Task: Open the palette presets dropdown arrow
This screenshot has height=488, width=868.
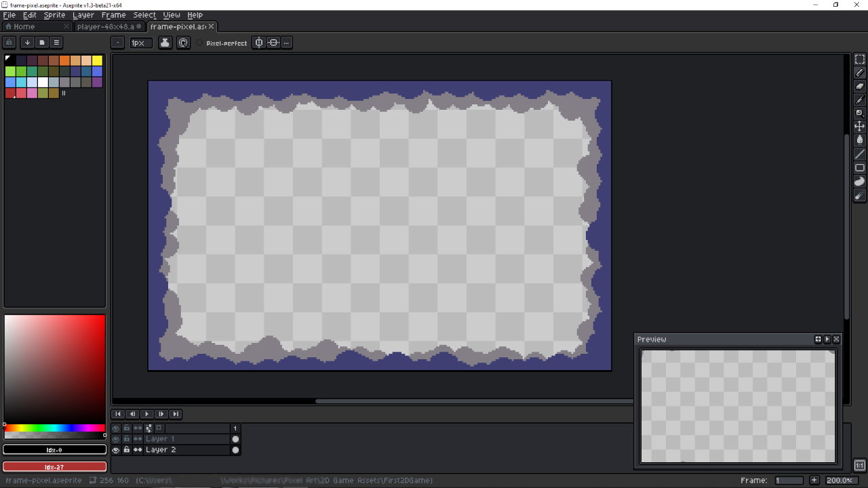Action: tap(27, 42)
